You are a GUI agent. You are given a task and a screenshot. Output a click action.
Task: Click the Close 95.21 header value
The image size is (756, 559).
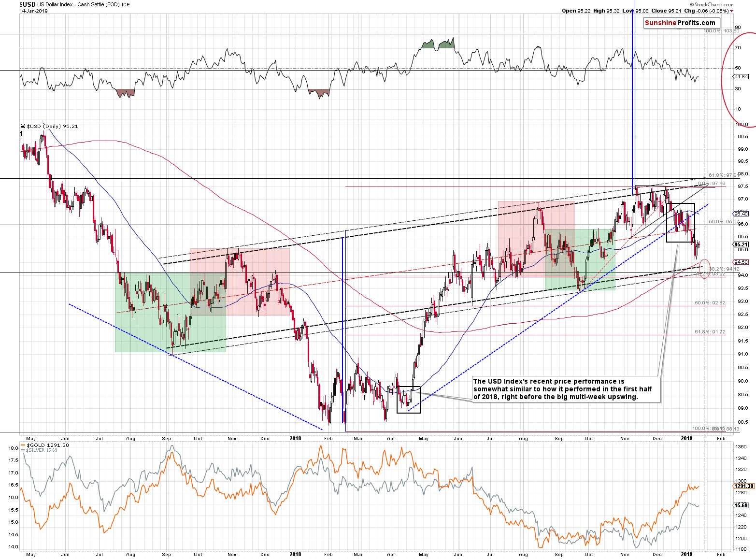(666, 11)
